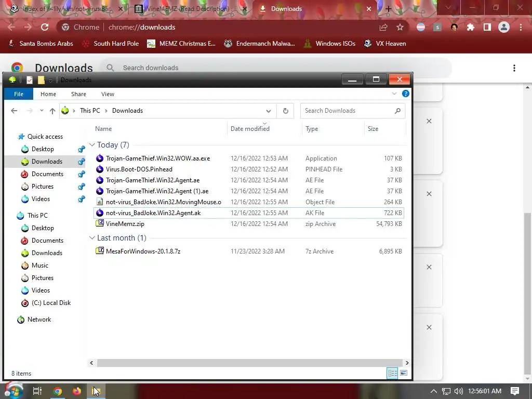Screen dimensions: 532x399
Task: Open Firefox from the taskbar
Action: point(77,391)
